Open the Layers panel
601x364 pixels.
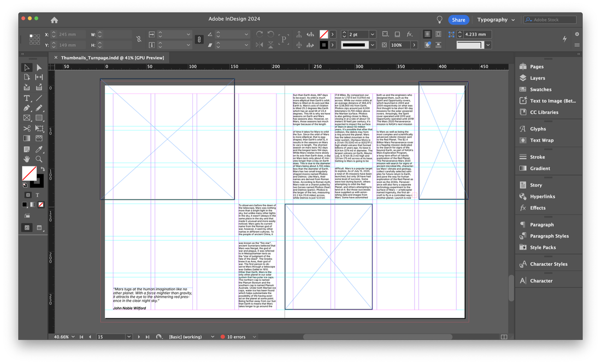538,78
